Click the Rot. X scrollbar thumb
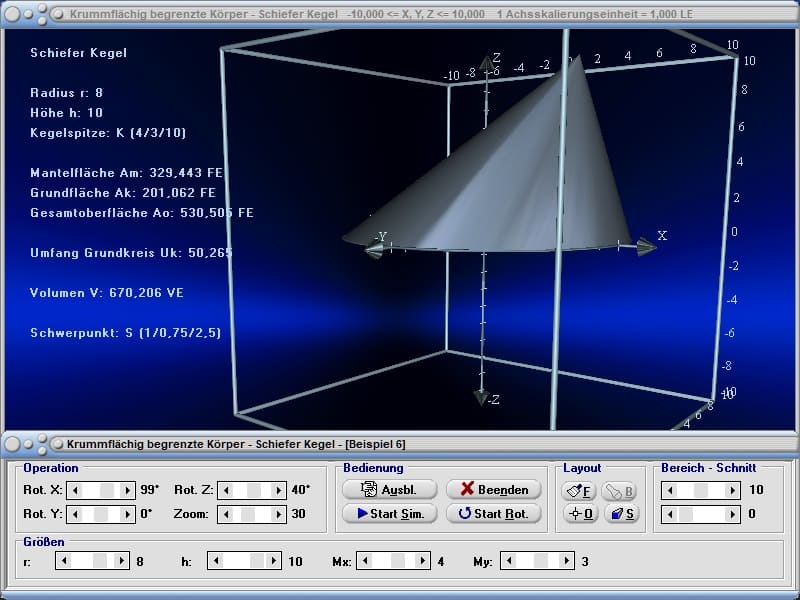The width and height of the screenshot is (800, 600). [x=107, y=490]
